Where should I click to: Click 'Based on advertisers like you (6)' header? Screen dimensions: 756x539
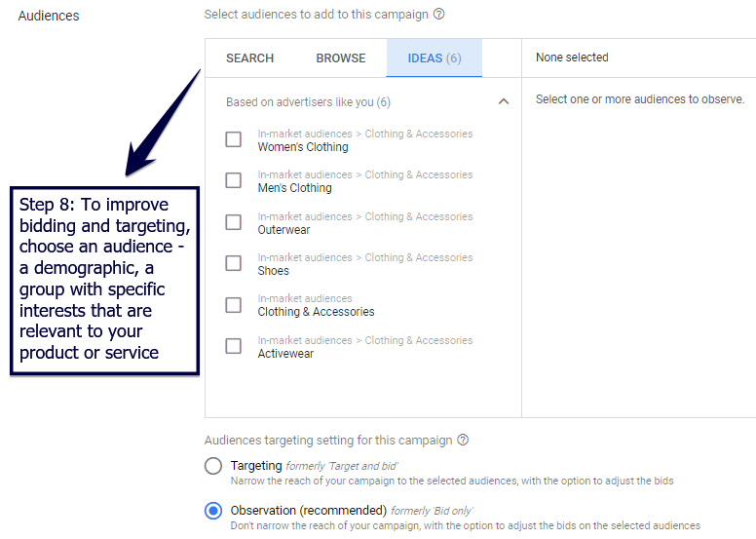(308, 102)
